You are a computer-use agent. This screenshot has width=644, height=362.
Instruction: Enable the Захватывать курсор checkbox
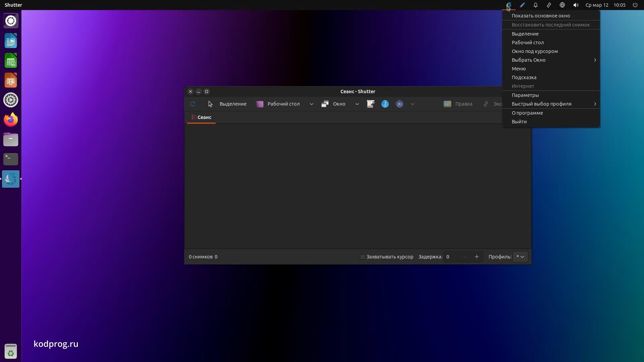[x=362, y=257]
